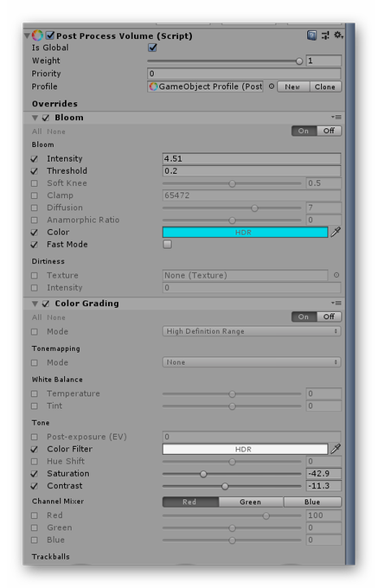Disable Bloom Intensity override
The width and height of the screenshot is (378, 588).
[35, 158]
